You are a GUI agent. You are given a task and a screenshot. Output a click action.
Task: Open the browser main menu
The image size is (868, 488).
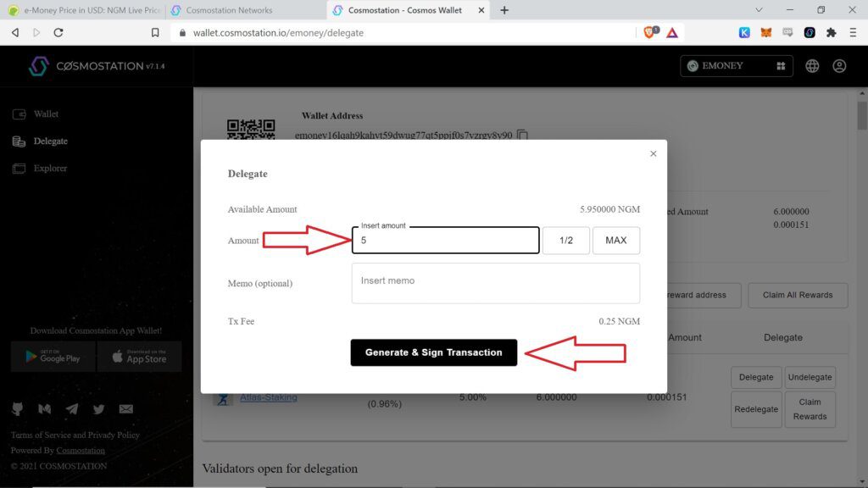pyautogui.click(x=853, y=33)
